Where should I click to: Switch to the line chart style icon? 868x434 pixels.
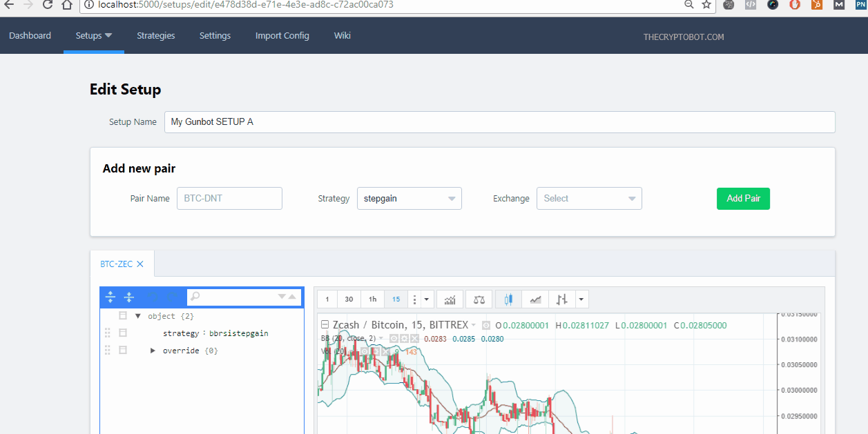tap(535, 299)
